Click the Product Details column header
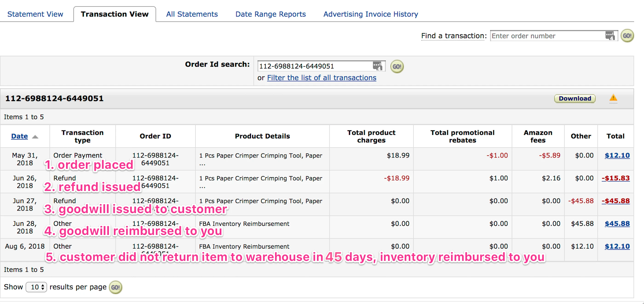644x304 pixels. coord(262,136)
